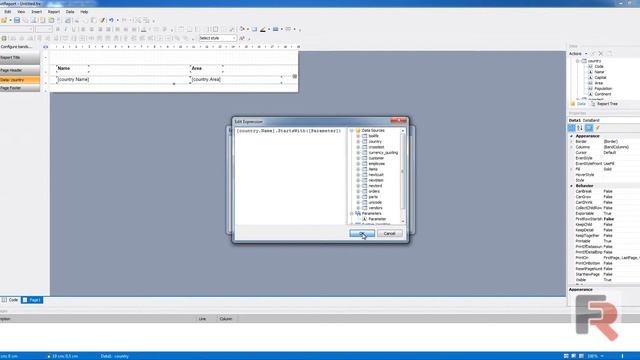The height and width of the screenshot is (360, 640).
Task: Select the items table in dialog tree
Action: (x=373, y=169)
